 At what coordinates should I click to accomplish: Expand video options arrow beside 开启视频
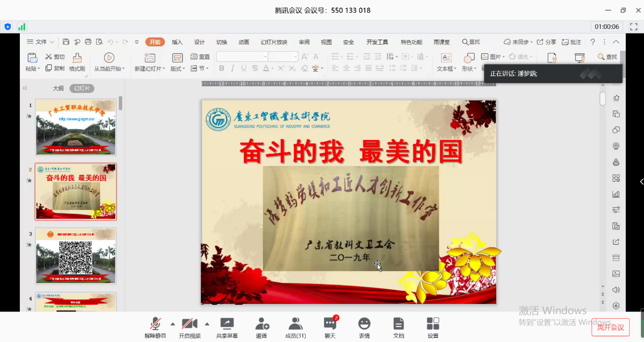(207, 324)
